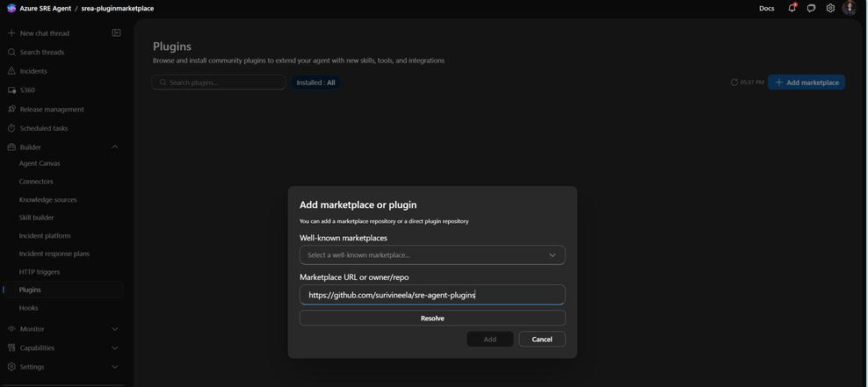The width and height of the screenshot is (868, 387).
Task: Expand the Monitor section
Action: coord(115,329)
